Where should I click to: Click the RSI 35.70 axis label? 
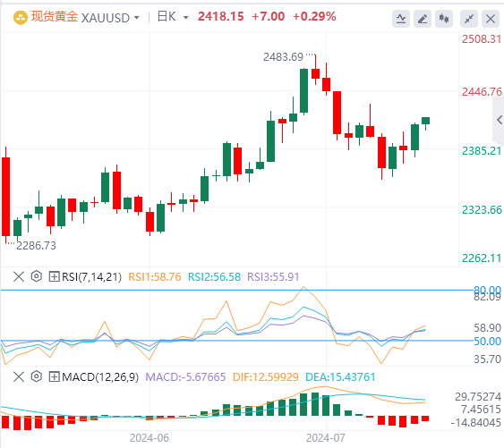488,359
